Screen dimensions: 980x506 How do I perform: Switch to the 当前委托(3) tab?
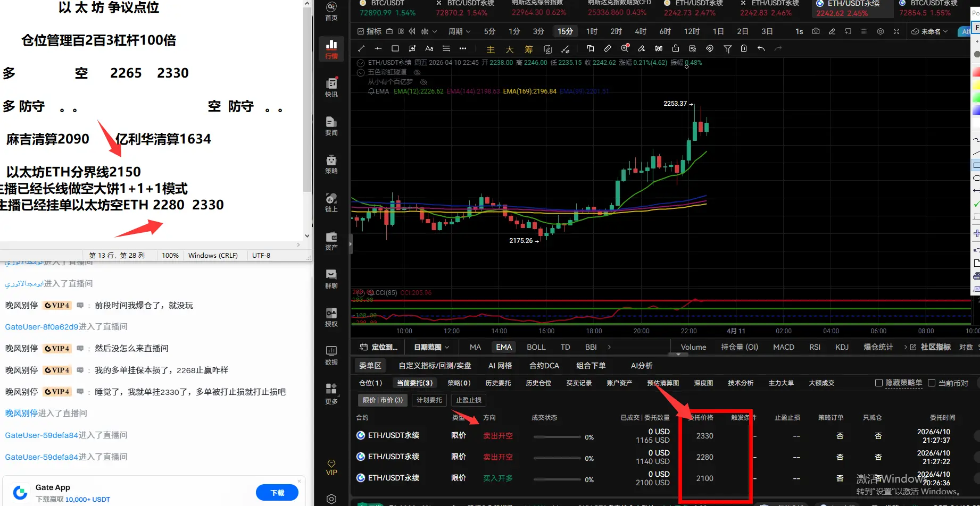(414, 383)
